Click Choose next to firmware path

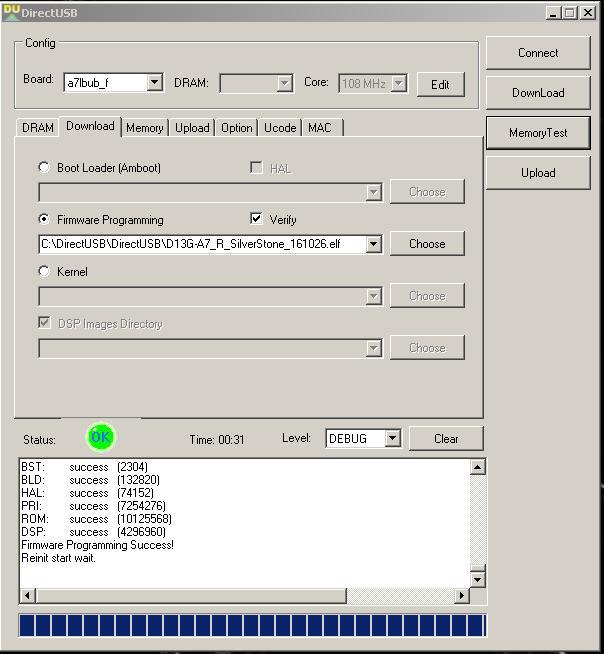click(427, 244)
